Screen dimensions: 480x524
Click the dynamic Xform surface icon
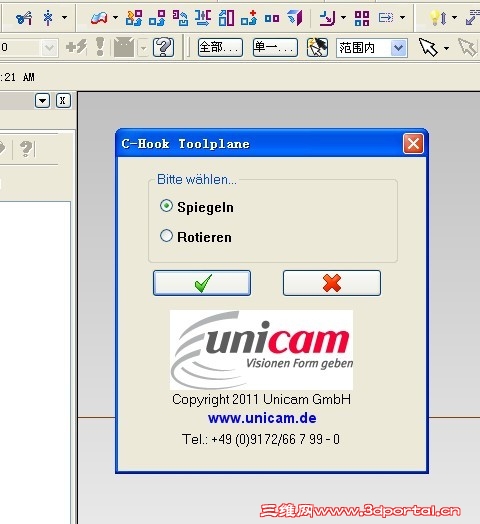click(x=99, y=17)
